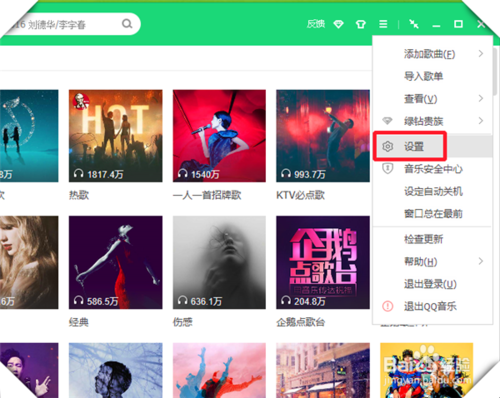The width and height of the screenshot is (500, 398).
Task: Choose 导入歌单 from the menu
Action: (432, 76)
